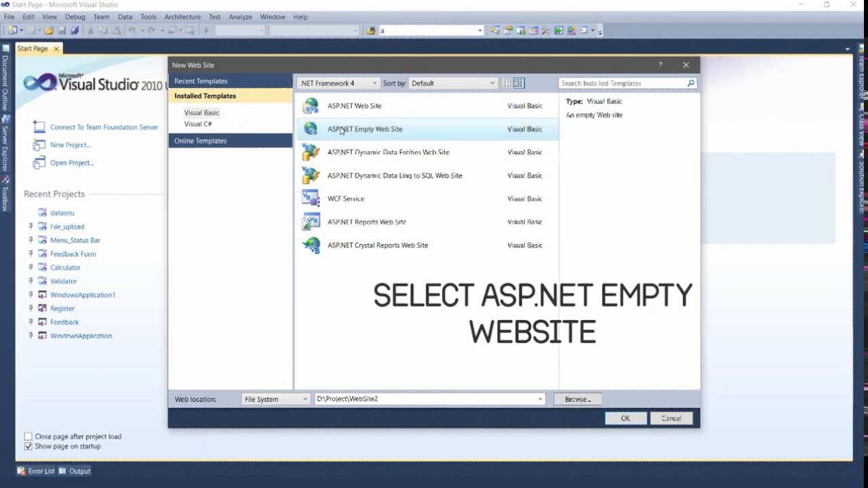Open the New Project button dropdown arrow
The image size is (868, 488).
point(21,30)
